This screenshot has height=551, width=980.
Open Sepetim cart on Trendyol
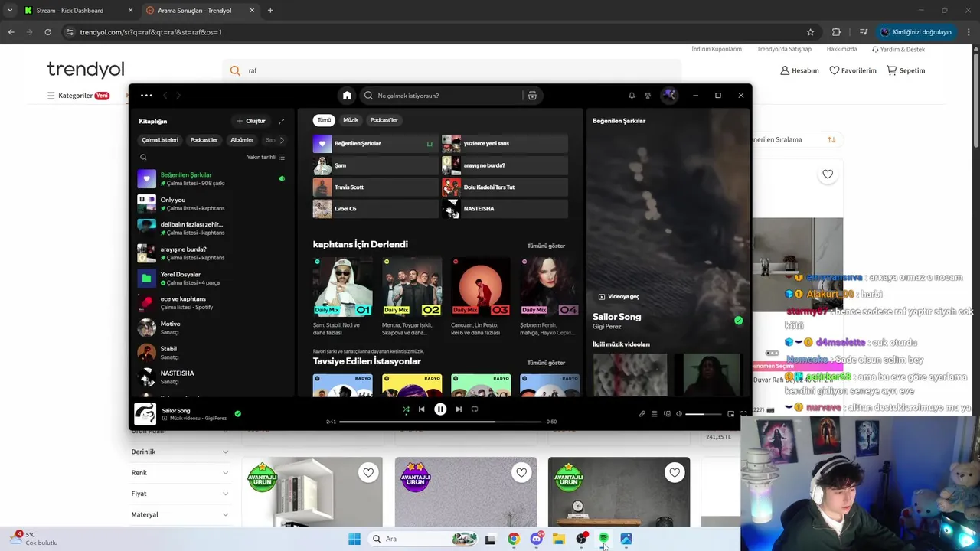tap(906, 70)
